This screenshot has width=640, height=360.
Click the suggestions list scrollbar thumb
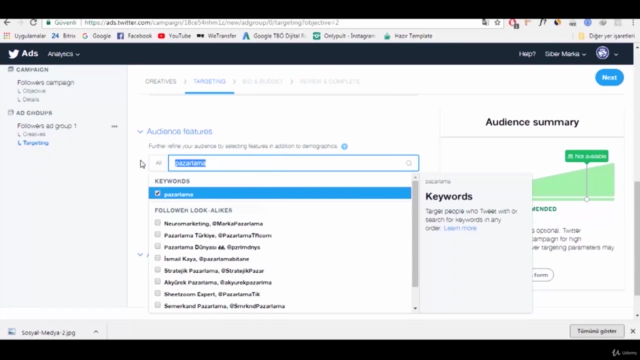415,234
